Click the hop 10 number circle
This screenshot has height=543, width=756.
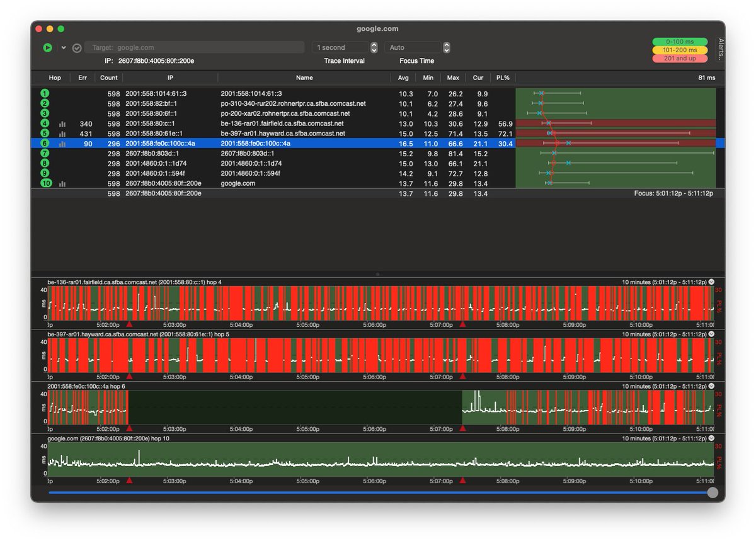coord(45,183)
